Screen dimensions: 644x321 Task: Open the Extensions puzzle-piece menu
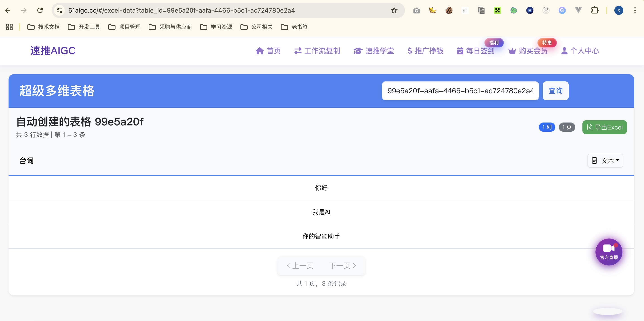point(595,10)
